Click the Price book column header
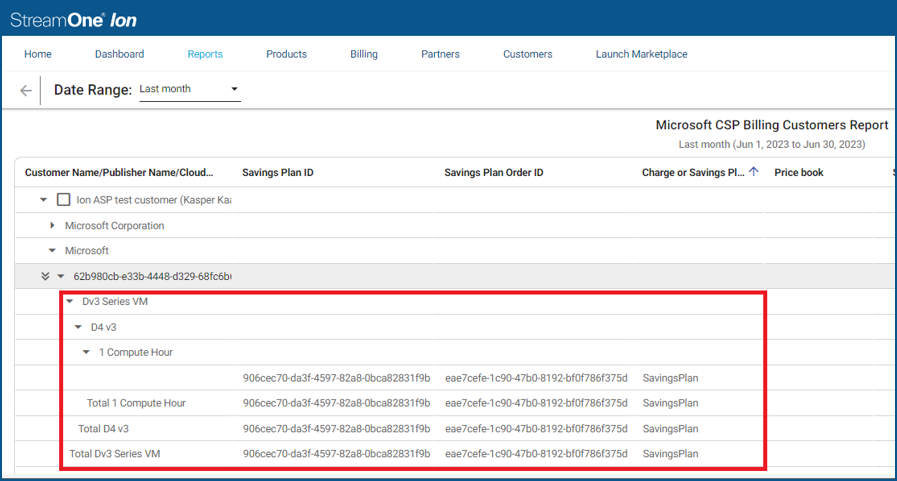The width and height of the screenshot is (897, 481). (x=799, y=173)
